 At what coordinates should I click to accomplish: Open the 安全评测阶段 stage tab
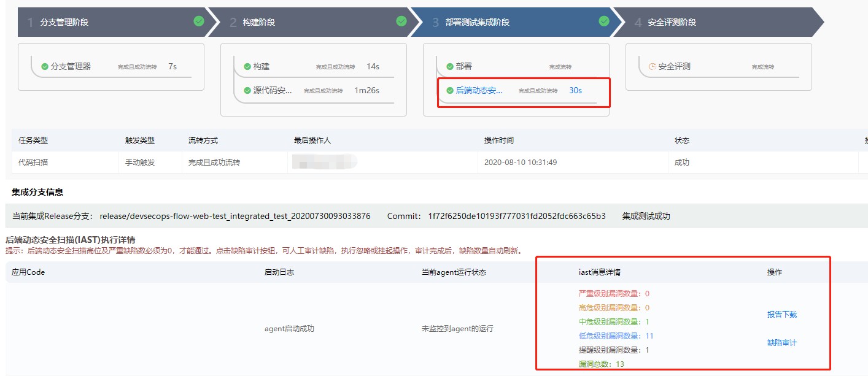(x=672, y=22)
